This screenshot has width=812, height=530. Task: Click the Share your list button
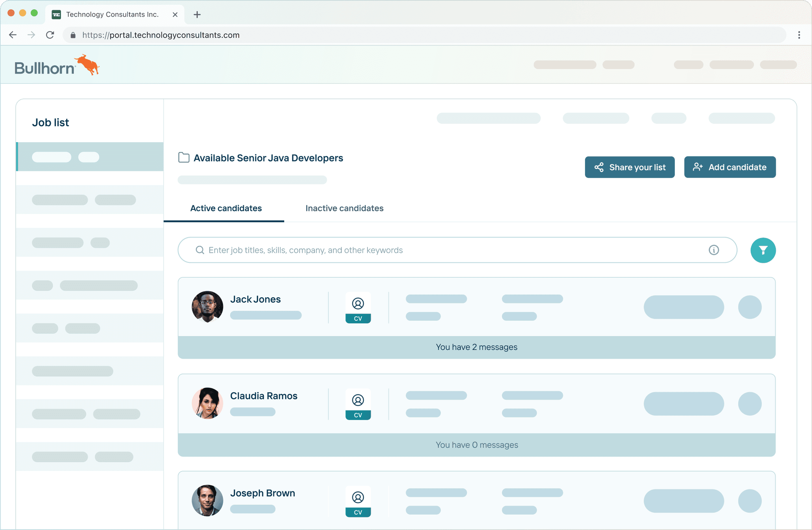coord(629,167)
